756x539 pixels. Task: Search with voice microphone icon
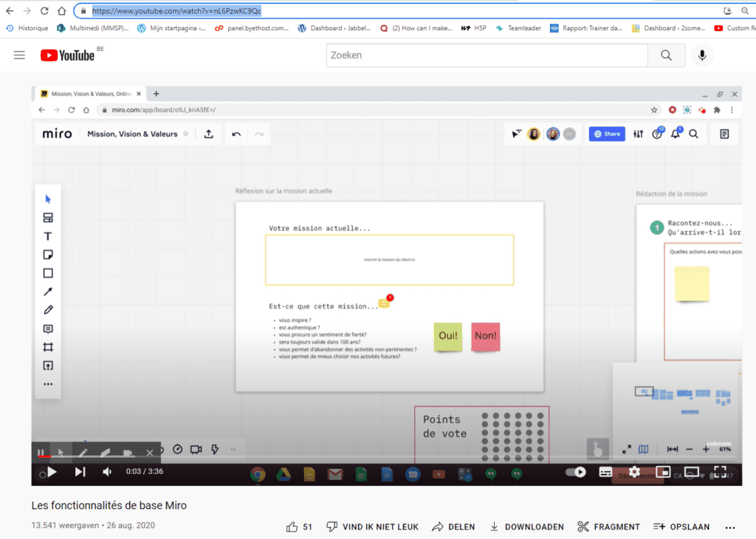click(702, 55)
